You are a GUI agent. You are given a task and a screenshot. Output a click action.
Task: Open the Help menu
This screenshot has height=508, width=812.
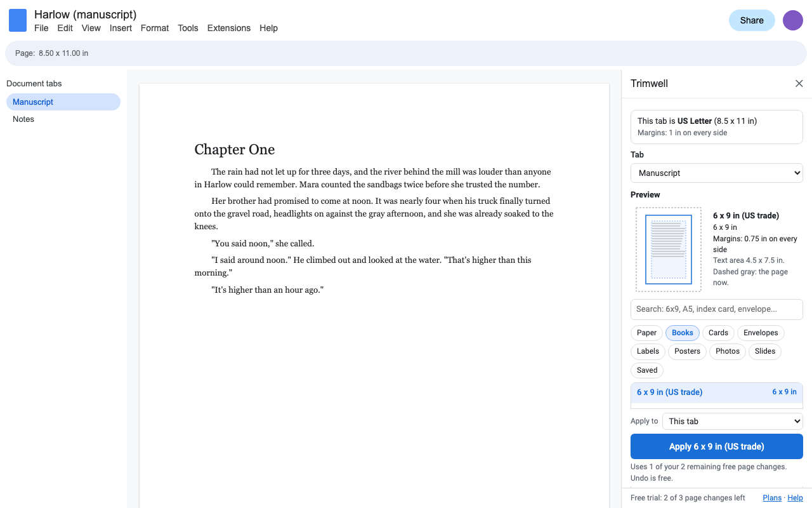[268, 28]
